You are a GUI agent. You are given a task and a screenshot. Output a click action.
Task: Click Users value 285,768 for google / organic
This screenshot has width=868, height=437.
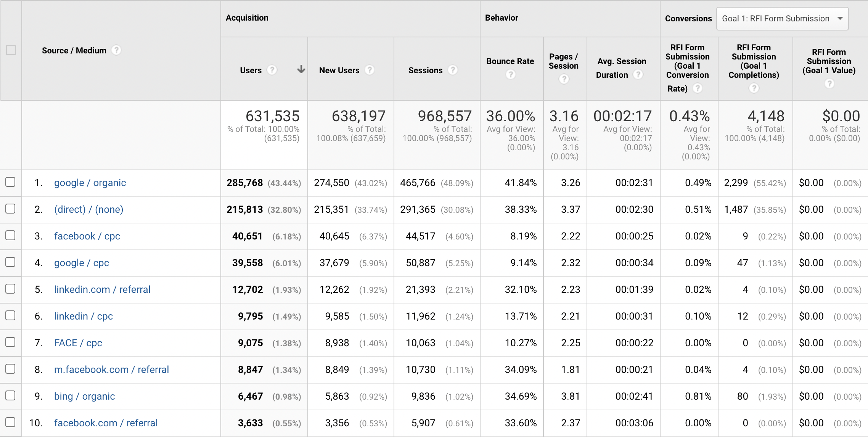point(245,183)
